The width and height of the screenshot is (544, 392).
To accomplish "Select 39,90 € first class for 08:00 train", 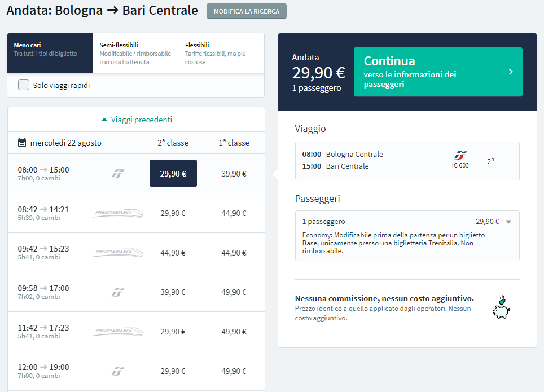I will pyautogui.click(x=234, y=174).
